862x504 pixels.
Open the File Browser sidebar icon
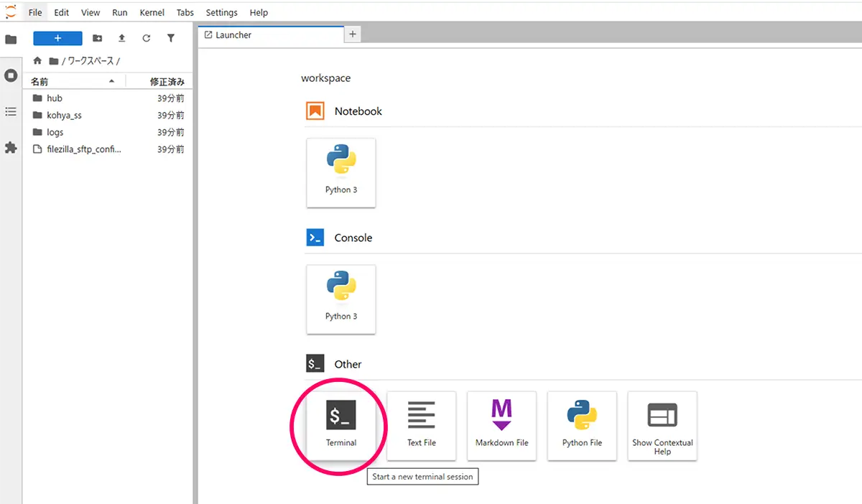[11, 39]
